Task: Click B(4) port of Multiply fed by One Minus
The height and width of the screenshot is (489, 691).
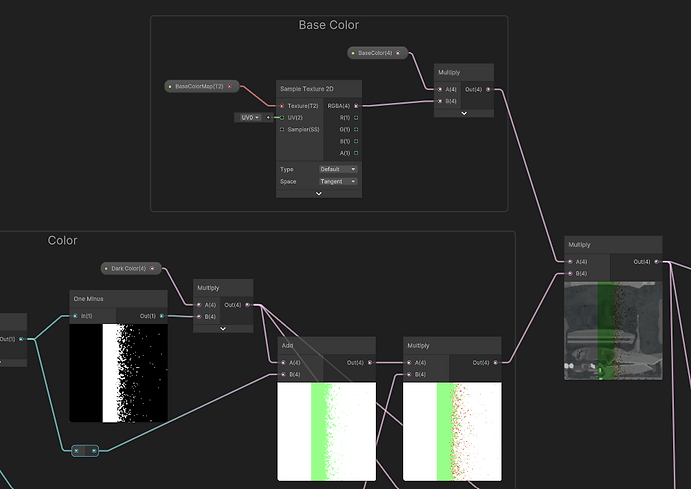Action: click(199, 317)
